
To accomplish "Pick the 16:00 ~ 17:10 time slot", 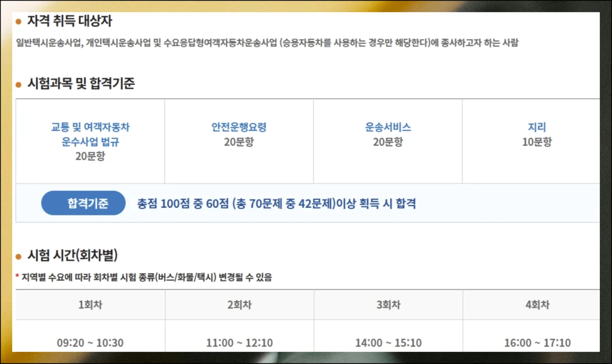I will (x=537, y=343).
